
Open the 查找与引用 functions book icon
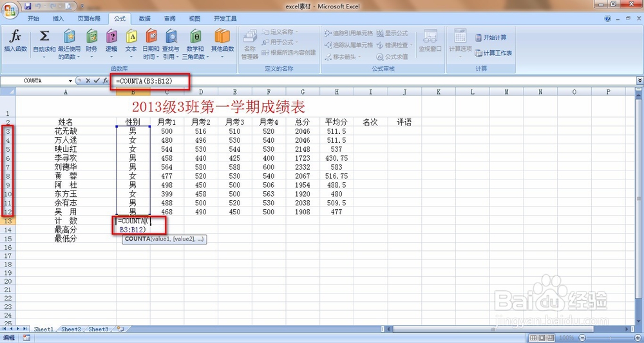[x=171, y=36]
